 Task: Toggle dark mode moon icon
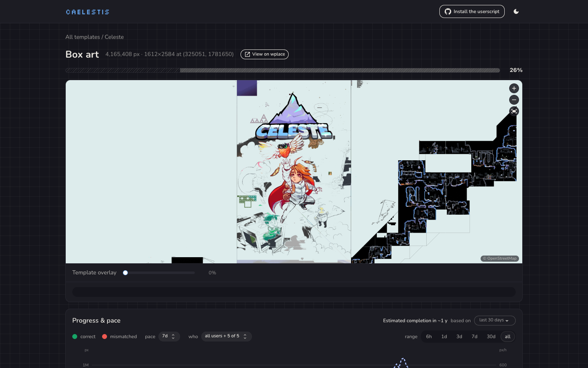click(516, 11)
